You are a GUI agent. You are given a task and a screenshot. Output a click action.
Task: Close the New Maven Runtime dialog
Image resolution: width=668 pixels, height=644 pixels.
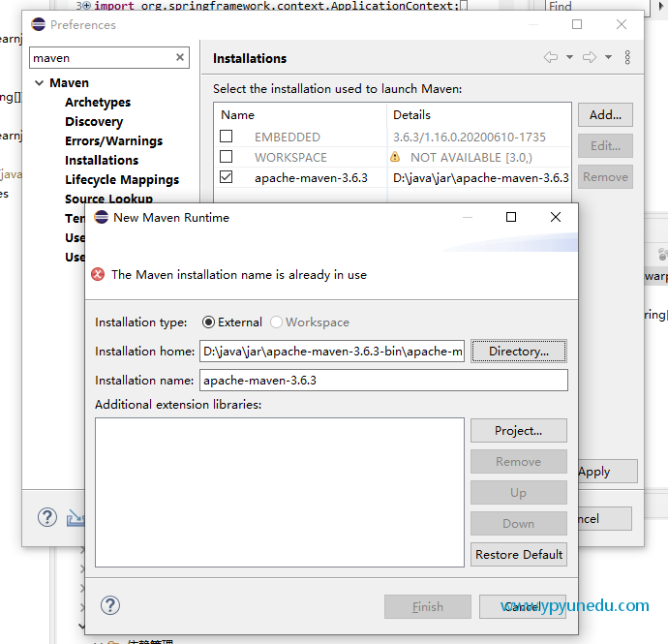(556, 217)
